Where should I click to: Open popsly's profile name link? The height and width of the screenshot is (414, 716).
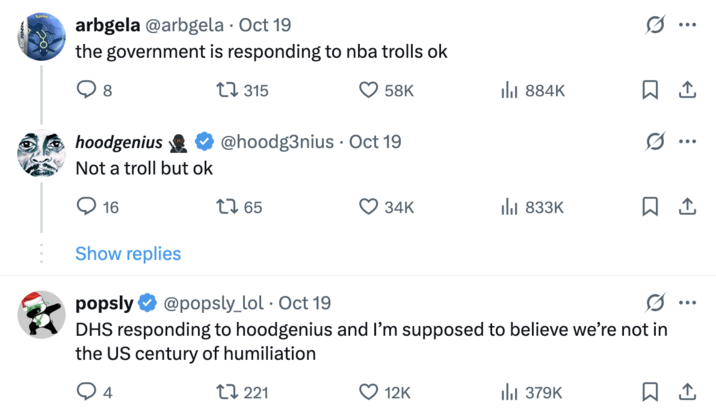pos(105,303)
